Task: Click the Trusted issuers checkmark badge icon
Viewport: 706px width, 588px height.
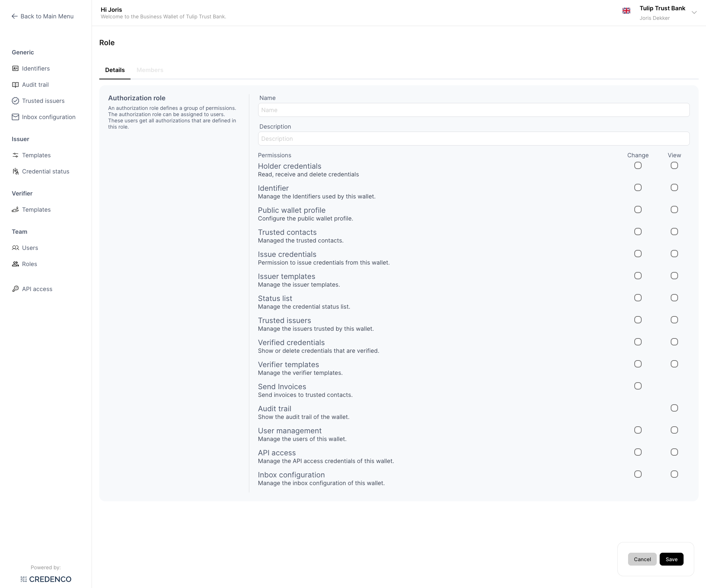Action: 15,101
